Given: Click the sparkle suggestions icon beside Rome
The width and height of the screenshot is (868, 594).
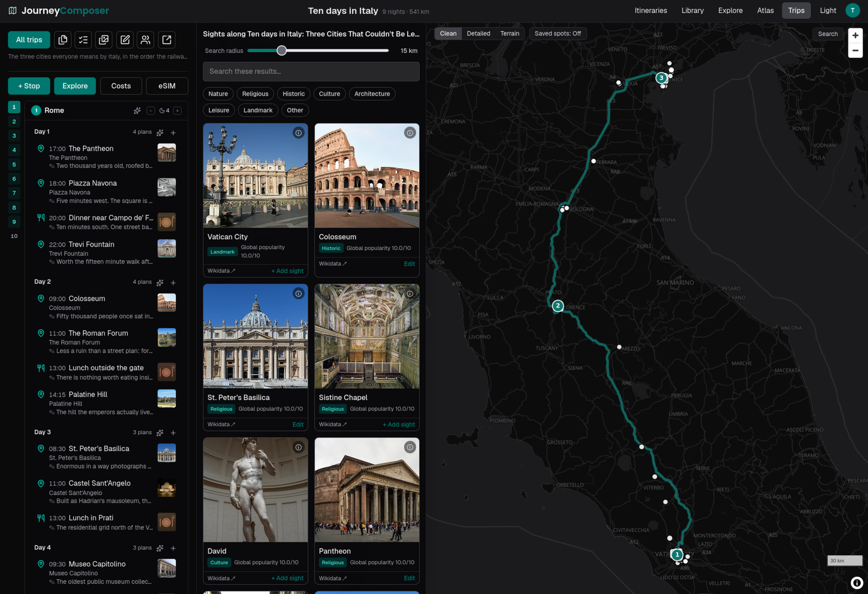Looking at the screenshot, I should [x=137, y=111].
